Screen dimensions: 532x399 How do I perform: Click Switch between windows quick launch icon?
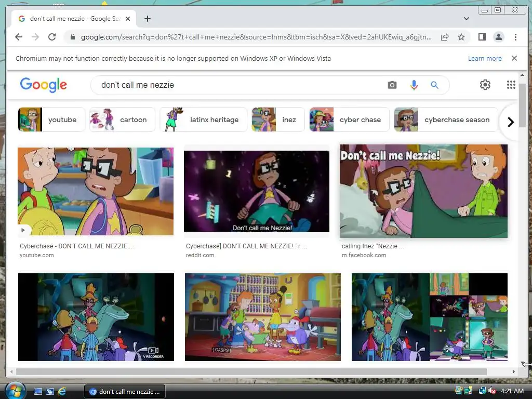pyautogui.click(x=49, y=392)
